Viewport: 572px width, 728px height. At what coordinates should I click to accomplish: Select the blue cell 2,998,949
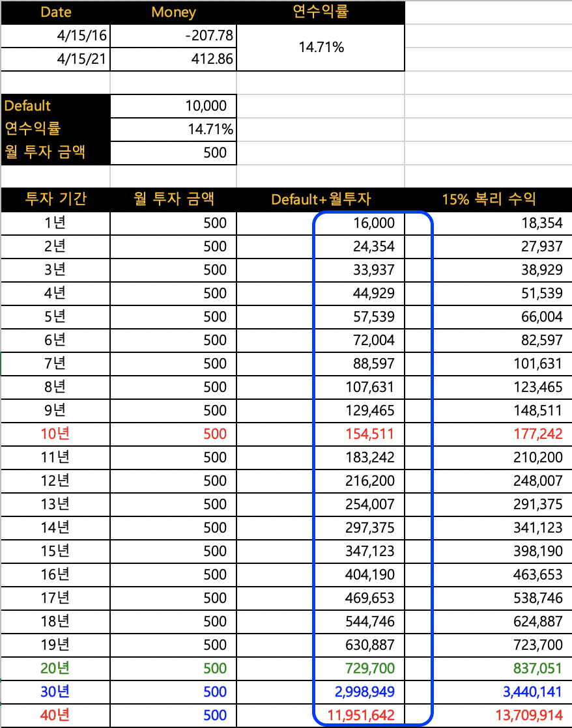pyautogui.click(x=321, y=692)
